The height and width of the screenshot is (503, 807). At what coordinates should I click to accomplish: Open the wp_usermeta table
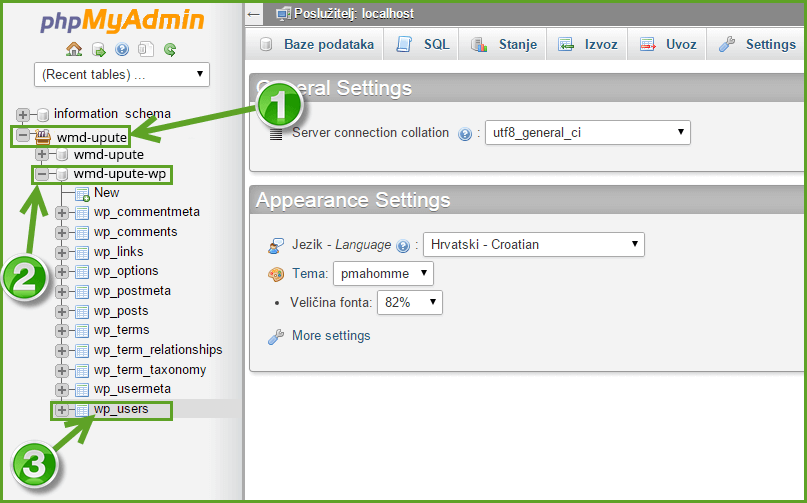coord(132,389)
